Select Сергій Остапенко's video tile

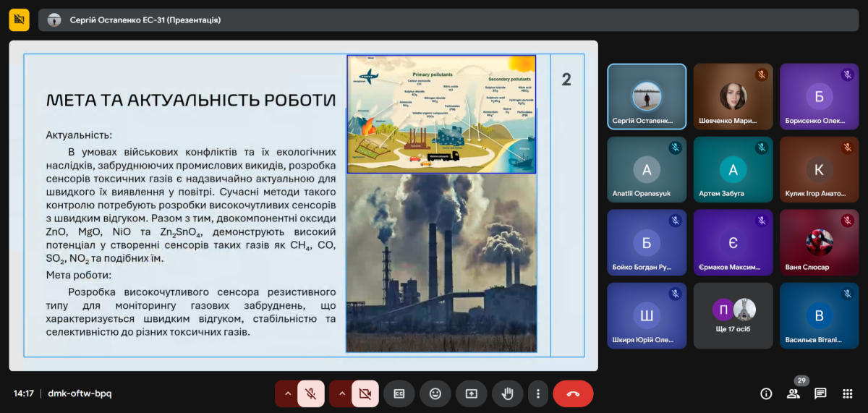point(647,96)
